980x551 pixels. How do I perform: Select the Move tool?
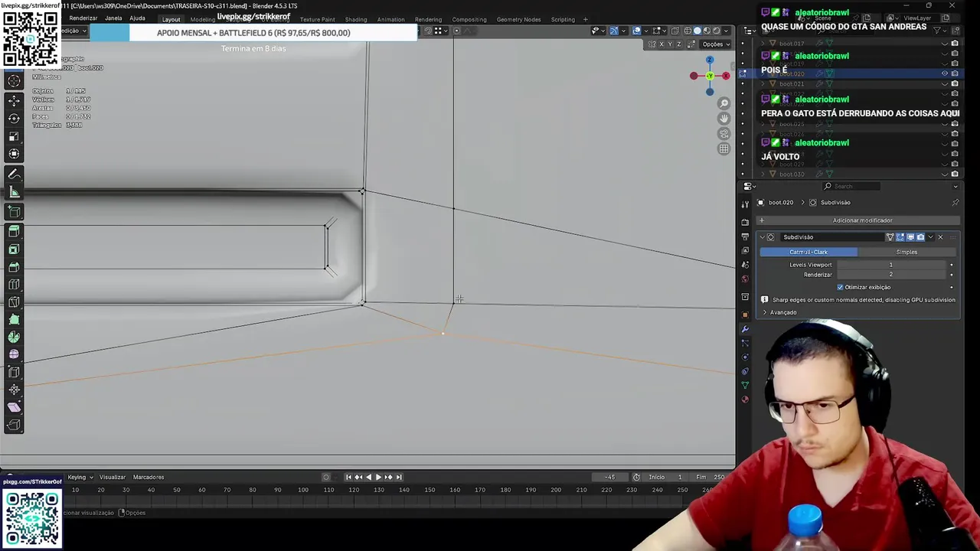click(14, 100)
